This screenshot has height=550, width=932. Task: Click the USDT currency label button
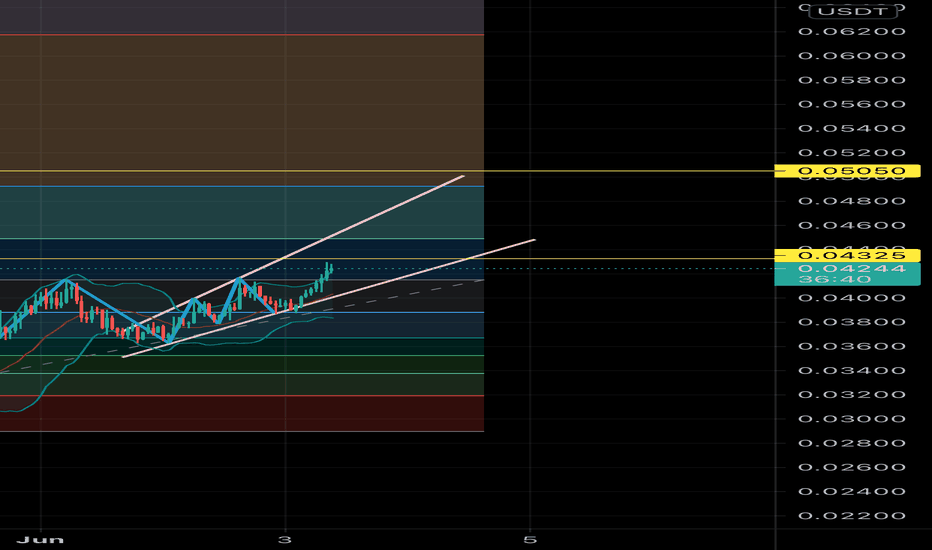pos(855,11)
